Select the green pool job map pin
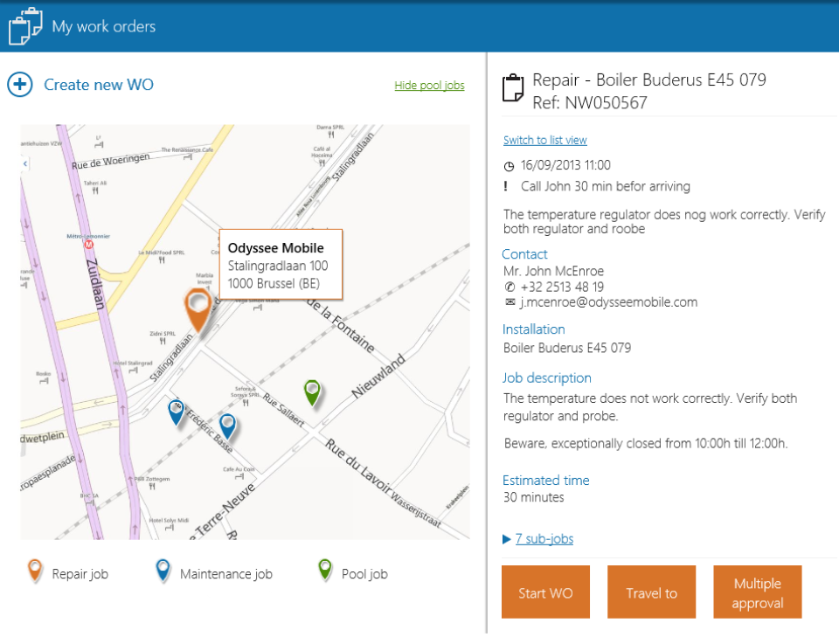The width and height of the screenshot is (839, 644). coord(312,392)
